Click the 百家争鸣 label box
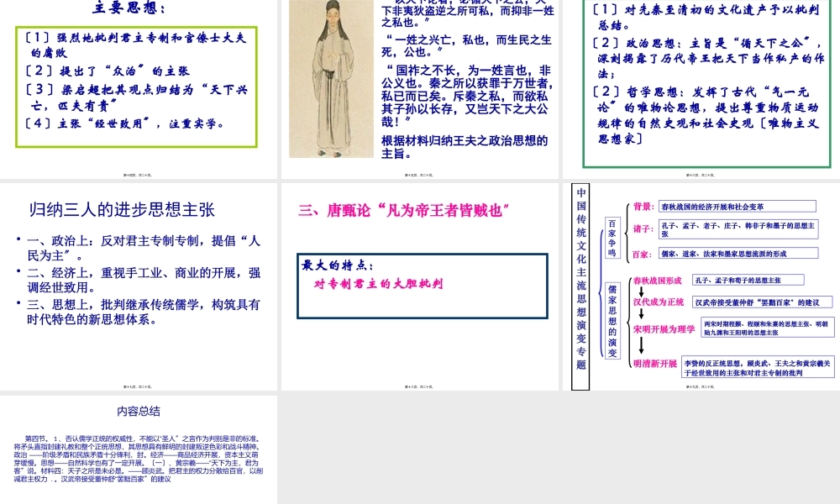Image resolution: width=840 pixels, height=504 pixels. pos(612,238)
